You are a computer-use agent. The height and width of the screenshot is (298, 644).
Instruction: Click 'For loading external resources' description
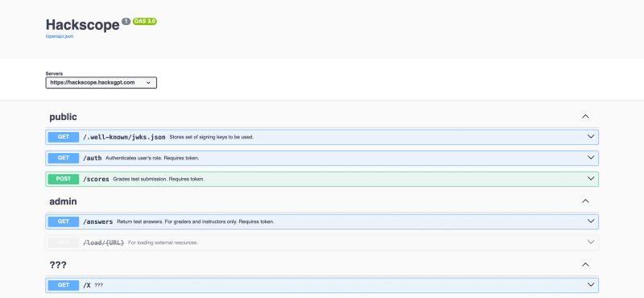click(x=163, y=243)
